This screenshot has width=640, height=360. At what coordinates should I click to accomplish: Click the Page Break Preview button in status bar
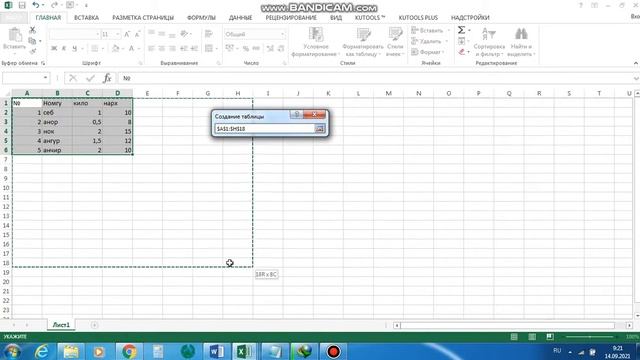click(x=550, y=337)
